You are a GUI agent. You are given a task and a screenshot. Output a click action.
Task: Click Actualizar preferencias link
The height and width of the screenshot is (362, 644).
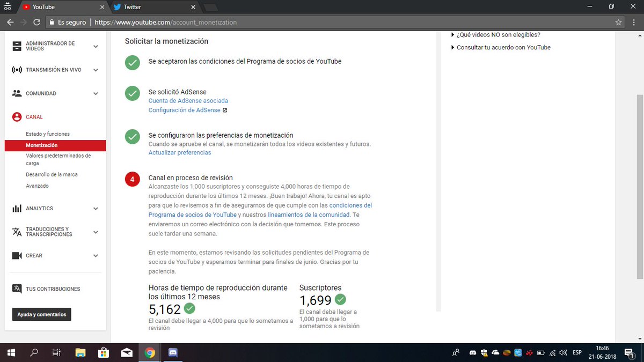click(180, 152)
